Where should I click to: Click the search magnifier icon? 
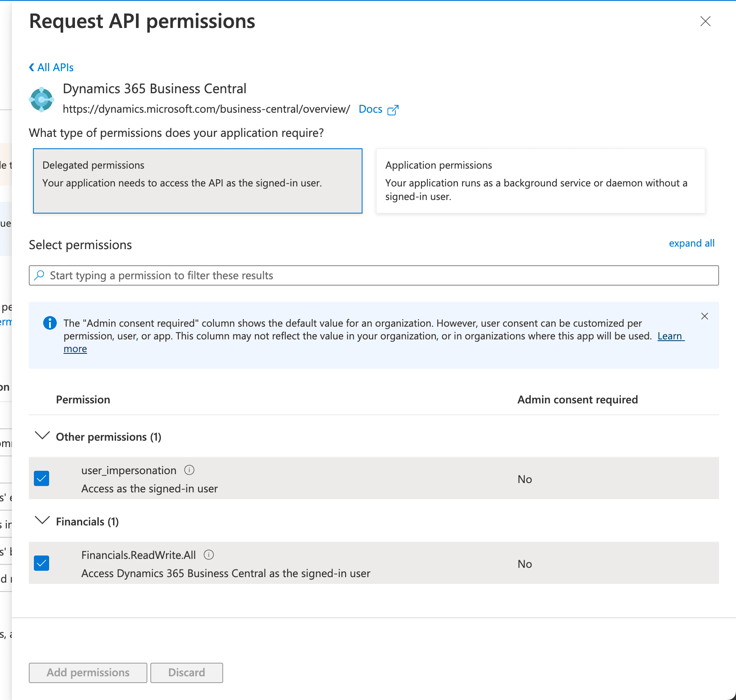point(39,275)
